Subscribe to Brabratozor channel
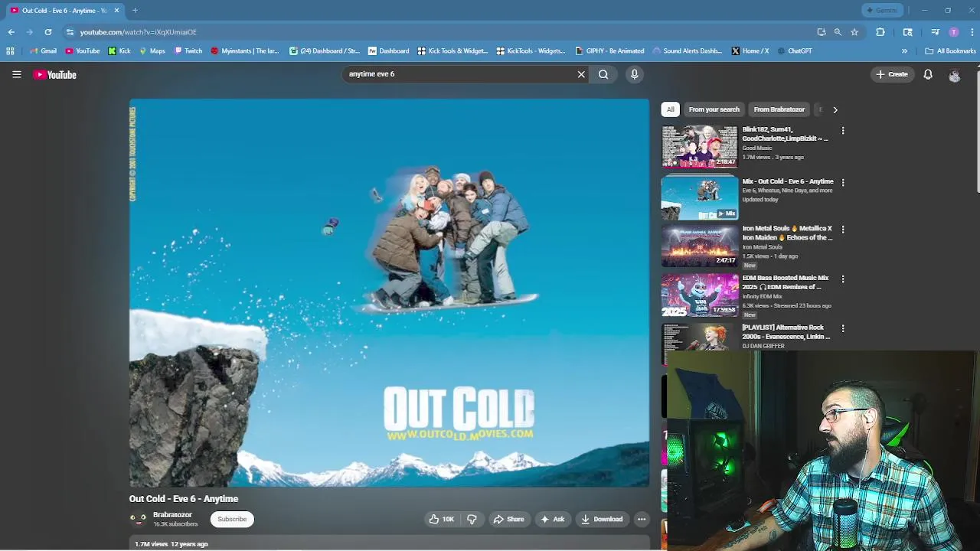980x551 pixels. click(232, 519)
